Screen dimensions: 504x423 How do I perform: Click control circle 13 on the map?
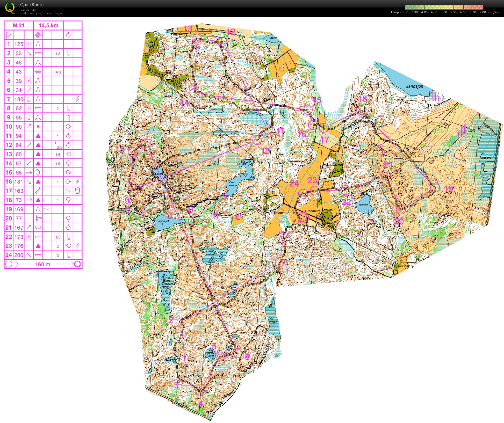click(x=197, y=39)
